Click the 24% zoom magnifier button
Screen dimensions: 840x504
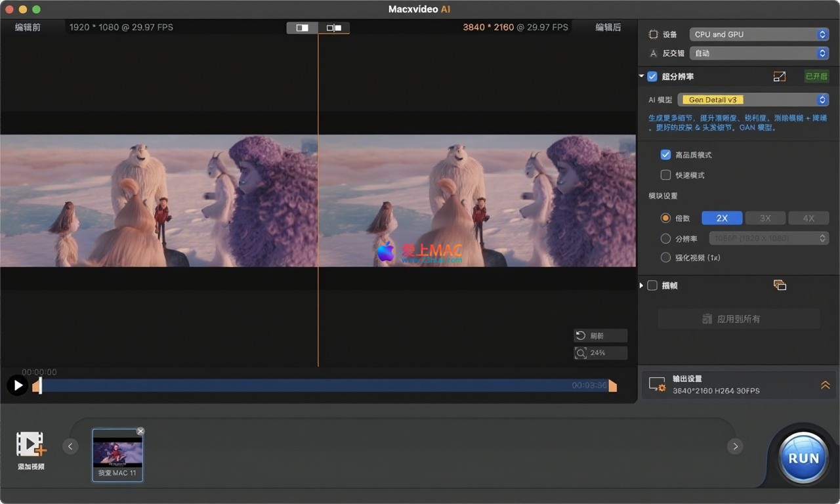(600, 353)
